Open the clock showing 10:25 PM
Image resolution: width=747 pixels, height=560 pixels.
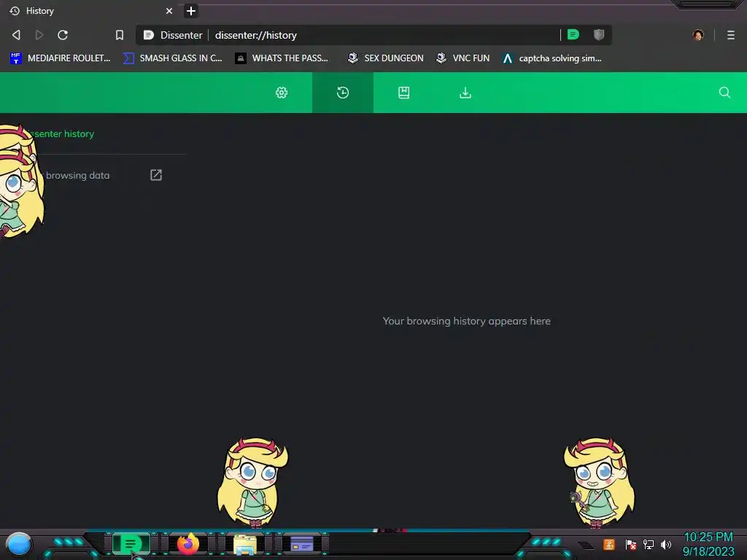coord(708,544)
